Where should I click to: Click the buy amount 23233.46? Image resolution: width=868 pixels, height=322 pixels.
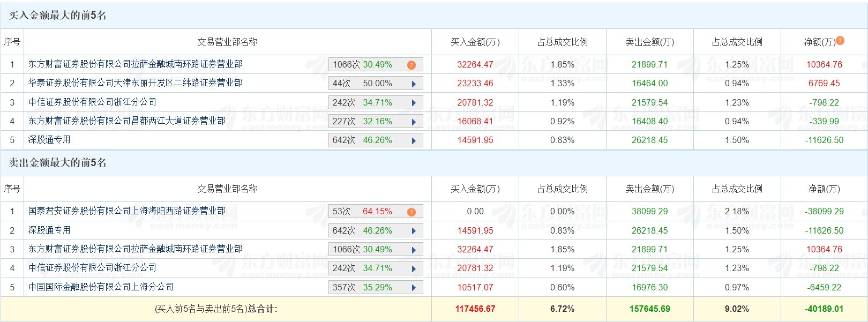475,84
